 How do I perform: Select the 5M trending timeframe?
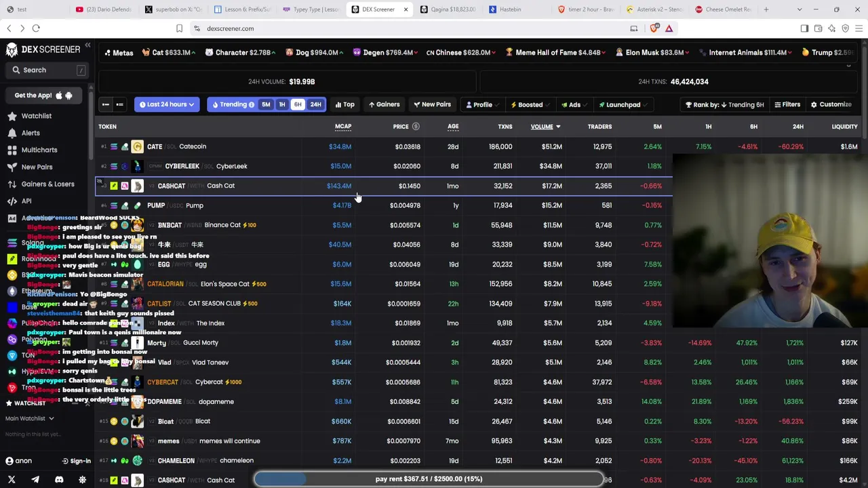click(266, 104)
